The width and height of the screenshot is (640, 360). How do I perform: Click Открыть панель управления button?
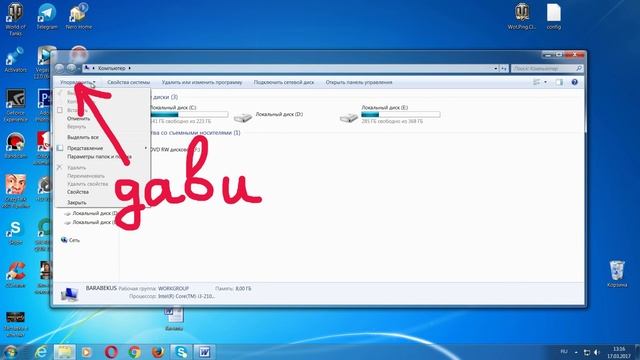(359, 82)
